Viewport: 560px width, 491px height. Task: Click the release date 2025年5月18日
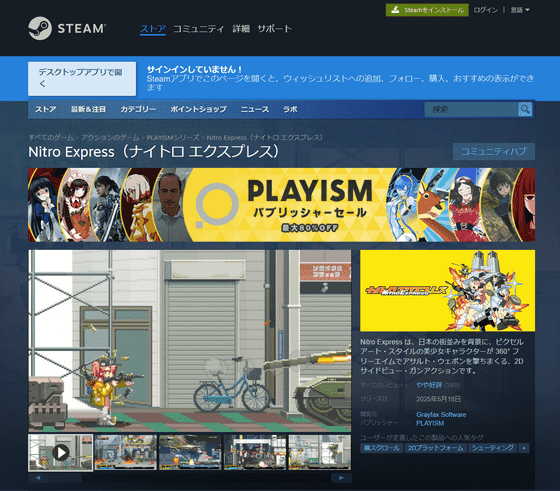click(x=438, y=399)
